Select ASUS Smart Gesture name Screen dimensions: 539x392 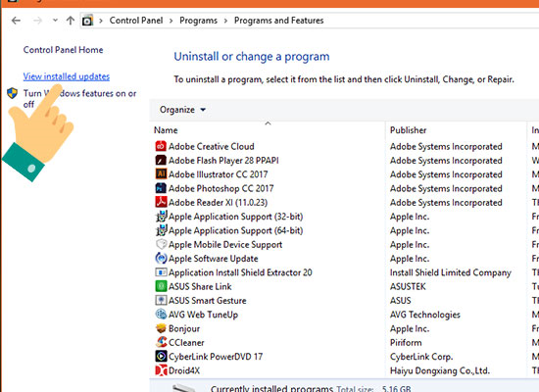[208, 301]
